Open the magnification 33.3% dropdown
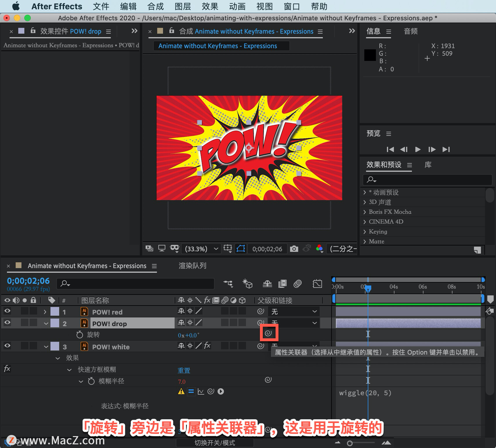This screenshot has width=496, height=448. coord(201,249)
